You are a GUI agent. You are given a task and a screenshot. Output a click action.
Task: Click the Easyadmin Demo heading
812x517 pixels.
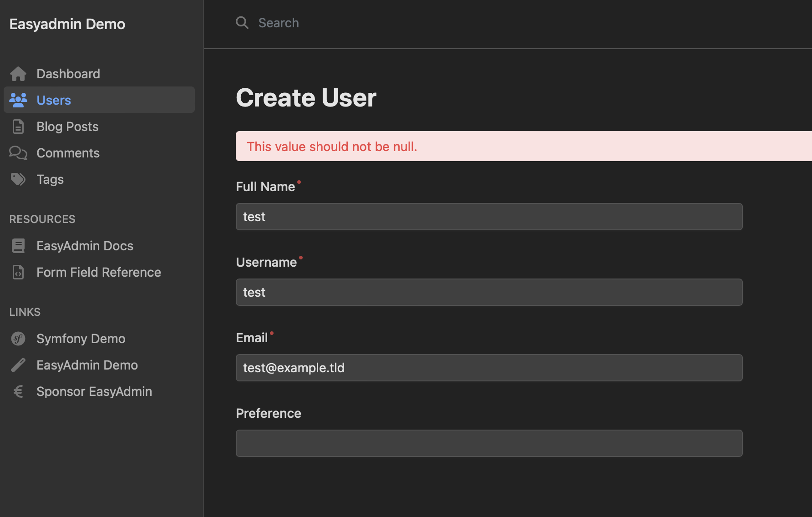click(x=67, y=24)
